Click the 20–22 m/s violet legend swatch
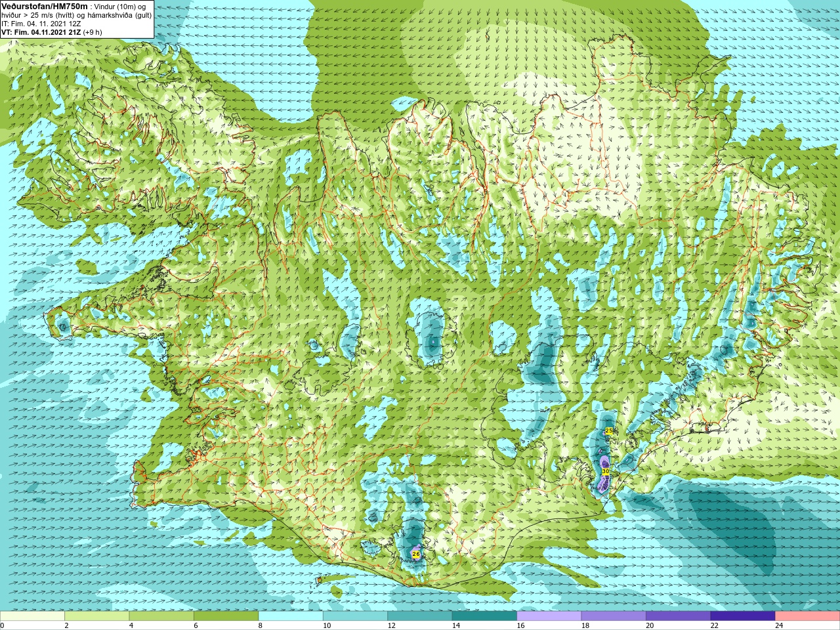840x630 pixels. [679, 616]
